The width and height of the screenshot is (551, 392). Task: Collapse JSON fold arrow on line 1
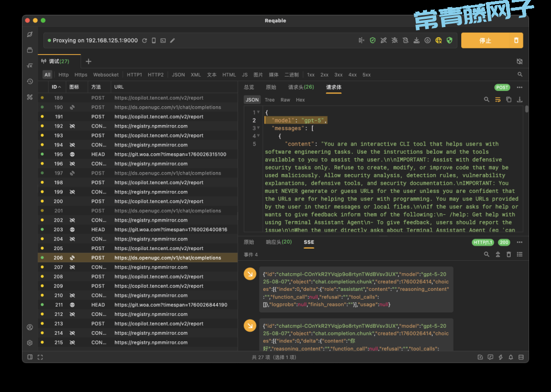pyautogui.click(x=259, y=112)
